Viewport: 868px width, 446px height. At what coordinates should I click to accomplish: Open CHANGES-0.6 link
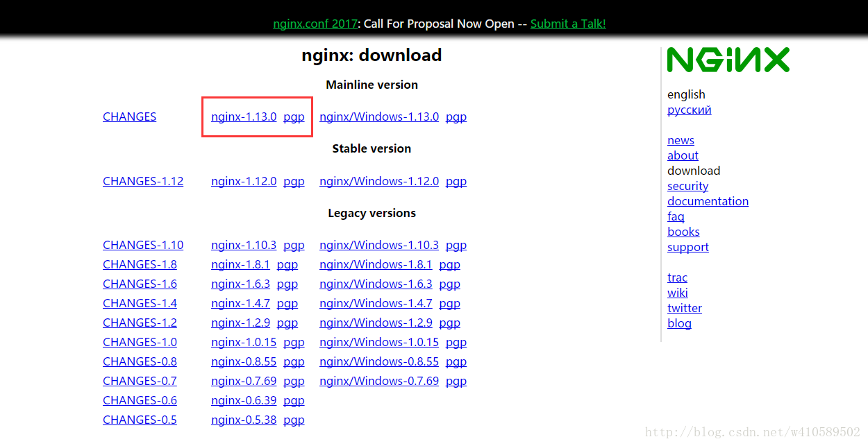click(140, 400)
